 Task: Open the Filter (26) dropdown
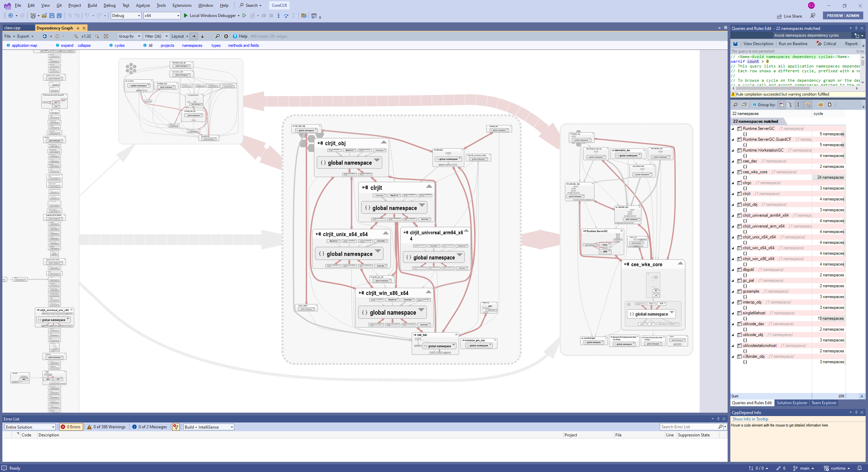coord(156,36)
